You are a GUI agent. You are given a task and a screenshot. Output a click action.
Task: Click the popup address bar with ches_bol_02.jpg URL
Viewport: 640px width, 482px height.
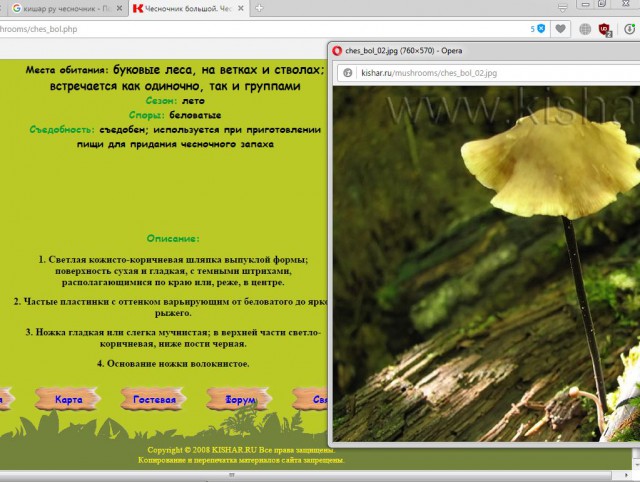click(x=489, y=73)
